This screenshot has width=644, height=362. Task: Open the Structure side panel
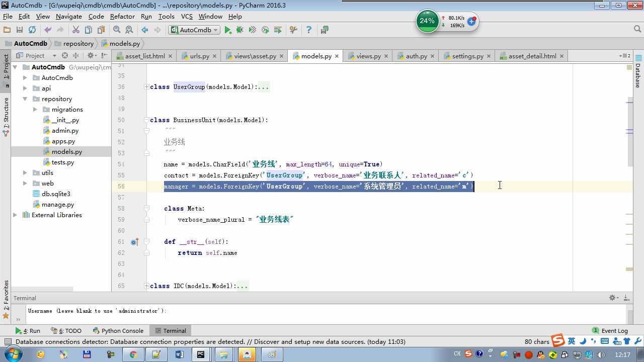coord(6,117)
